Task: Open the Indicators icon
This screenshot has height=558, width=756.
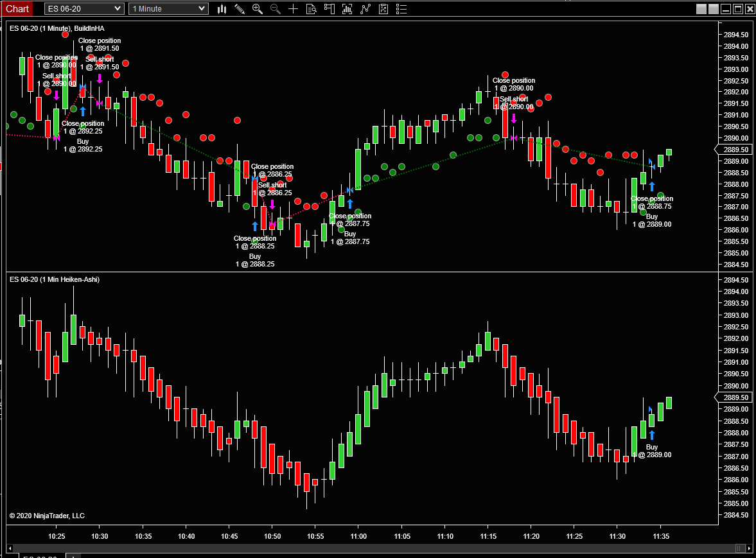Action: click(x=347, y=9)
